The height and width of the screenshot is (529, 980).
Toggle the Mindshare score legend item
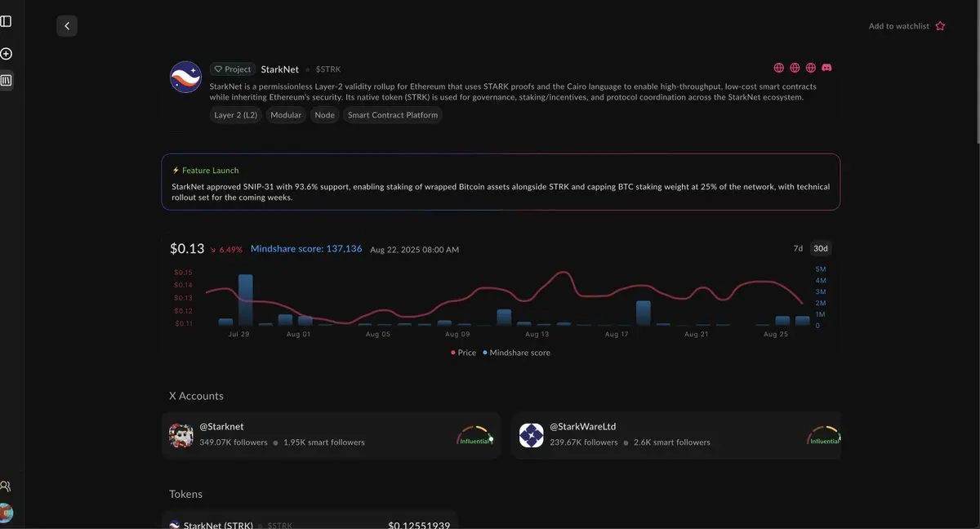coord(517,353)
